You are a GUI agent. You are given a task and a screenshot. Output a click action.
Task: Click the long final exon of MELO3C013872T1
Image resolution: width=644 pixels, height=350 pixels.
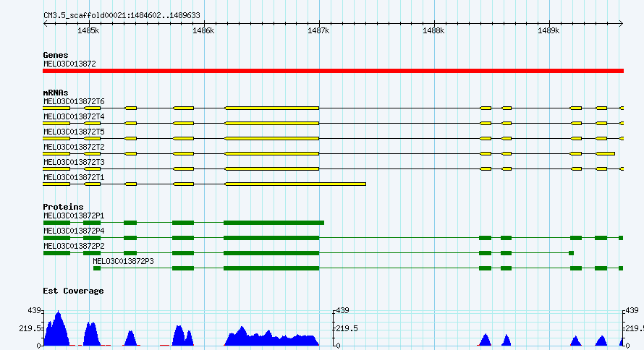tap(295, 184)
